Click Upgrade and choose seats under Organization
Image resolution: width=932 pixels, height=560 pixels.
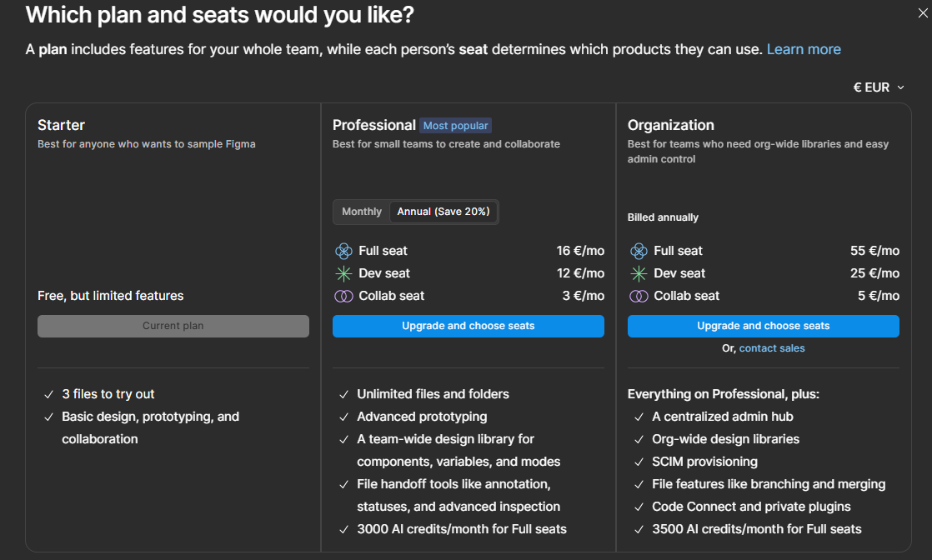763,326
